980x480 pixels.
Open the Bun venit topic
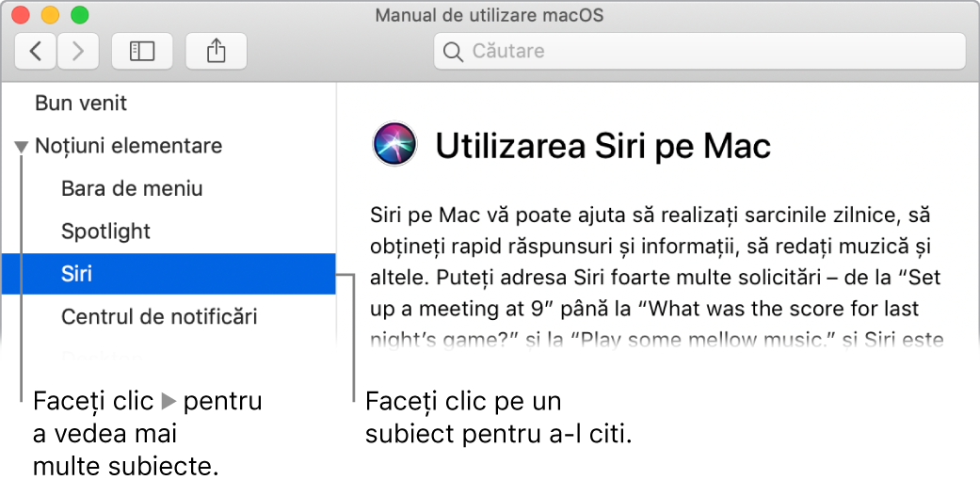pyautogui.click(x=81, y=104)
